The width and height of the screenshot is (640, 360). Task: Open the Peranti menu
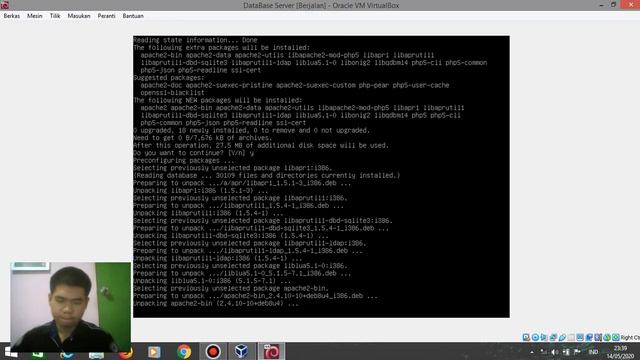click(107, 16)
